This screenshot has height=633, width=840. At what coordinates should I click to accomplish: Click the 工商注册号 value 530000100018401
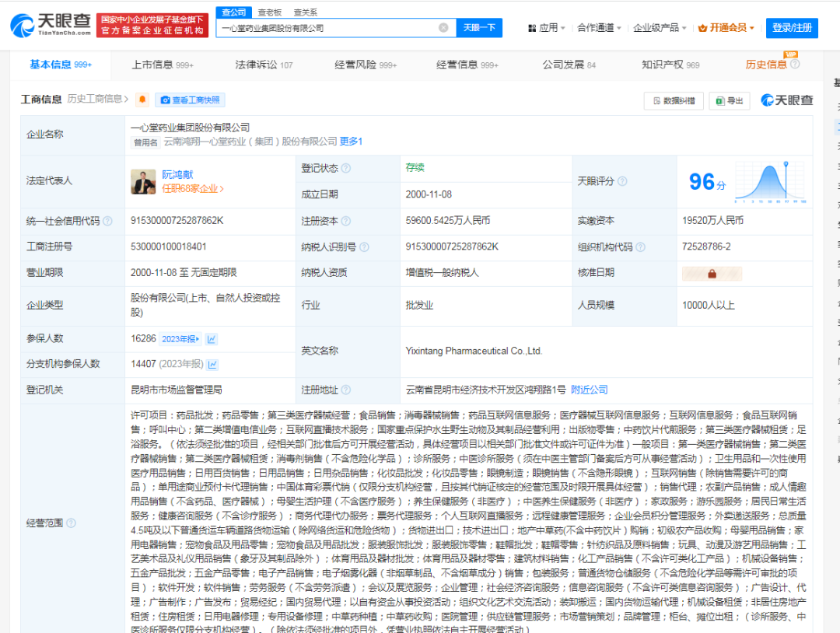(168, 247)
